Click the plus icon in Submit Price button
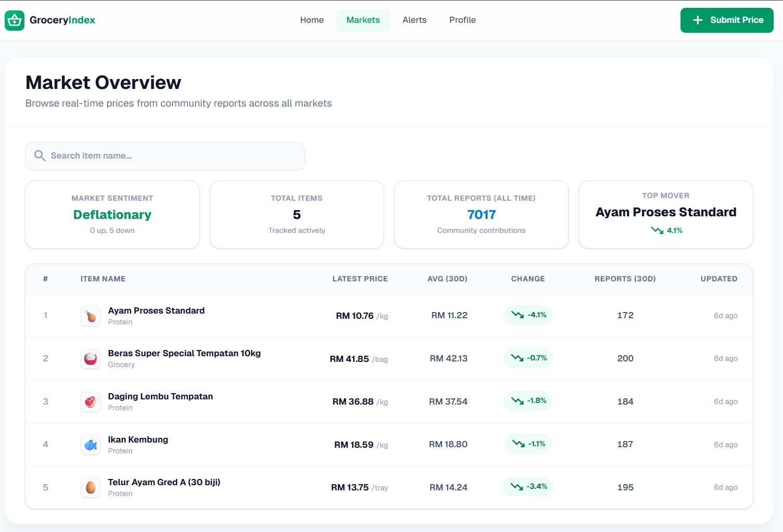Screen dimensions: 783x532 (x=698, y=20)
